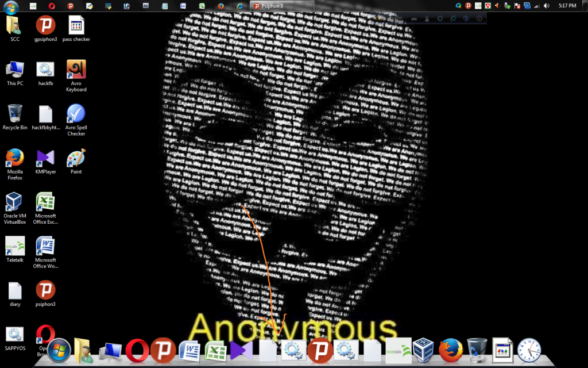588x368 pixels.
Task: Select the KMPlayer desktop shortcut
Action: click(45, 162)
